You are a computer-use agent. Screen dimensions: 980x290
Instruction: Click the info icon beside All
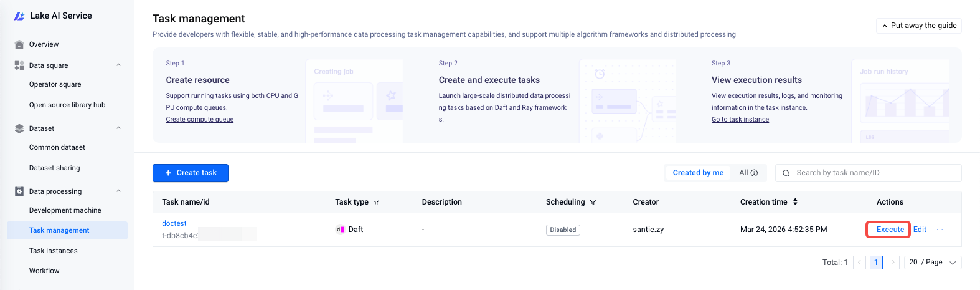754,173
